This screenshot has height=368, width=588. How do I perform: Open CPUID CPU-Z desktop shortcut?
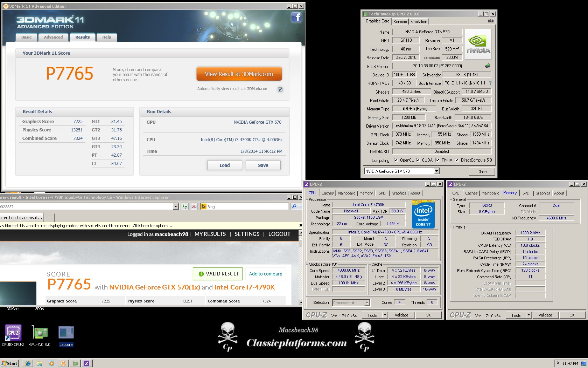pyautogui.click(x=13, y=335)
